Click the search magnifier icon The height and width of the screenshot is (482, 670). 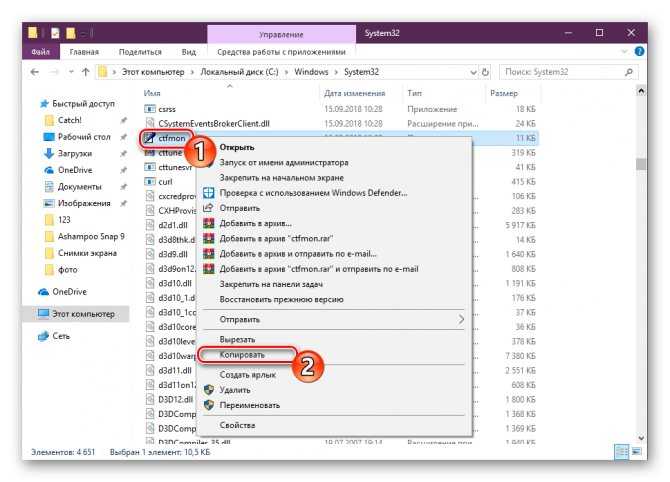coord(629,72)
